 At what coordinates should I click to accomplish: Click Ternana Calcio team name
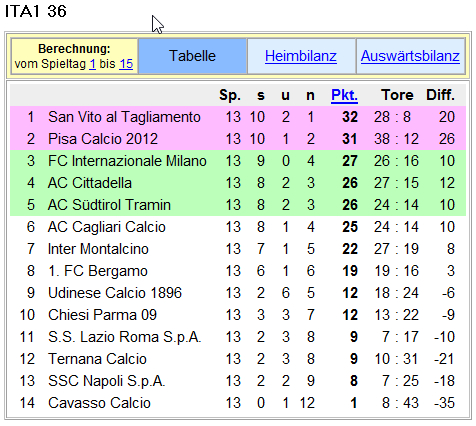(97, 359)
